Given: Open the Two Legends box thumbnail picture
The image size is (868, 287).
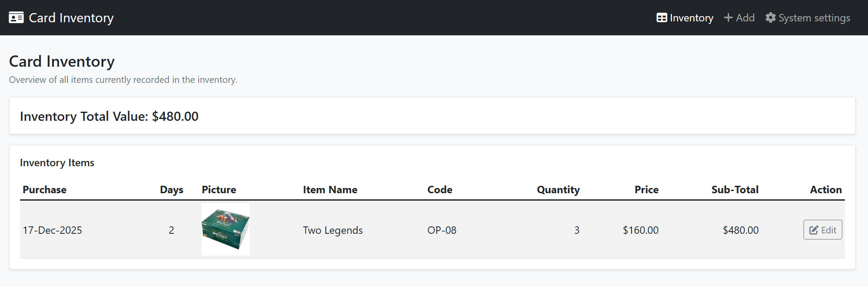Looking at the screenshot, I should click(x=226, y=229).
